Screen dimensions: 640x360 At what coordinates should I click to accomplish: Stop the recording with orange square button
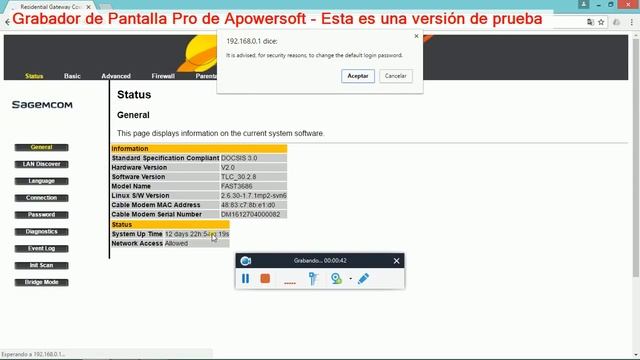coord(265,278)
